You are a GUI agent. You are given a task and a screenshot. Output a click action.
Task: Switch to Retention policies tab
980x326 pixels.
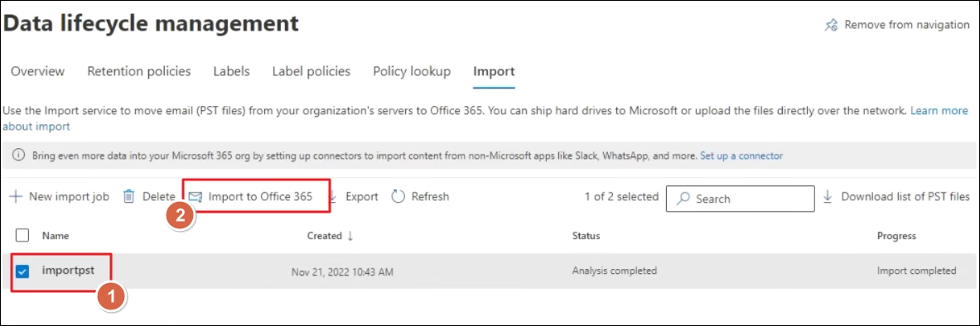click(x=138, y=71)
